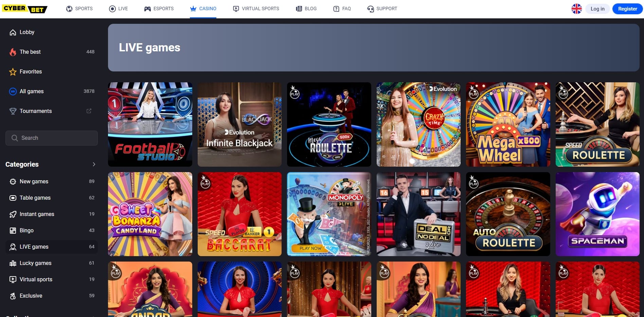Click the Bingo category row
The width and height of the screenshot is (644, 317).
pyautogui.click(x=52, y=231)
